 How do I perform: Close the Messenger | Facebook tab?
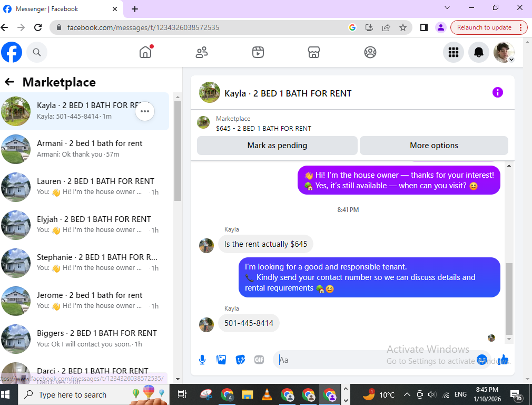tap(115, 9)
